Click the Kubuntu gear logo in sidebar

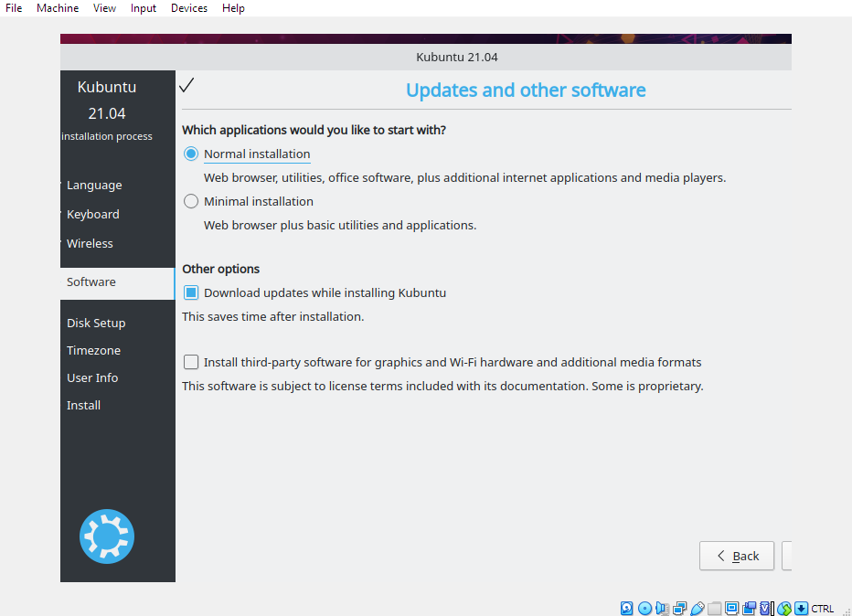point(106,536)
